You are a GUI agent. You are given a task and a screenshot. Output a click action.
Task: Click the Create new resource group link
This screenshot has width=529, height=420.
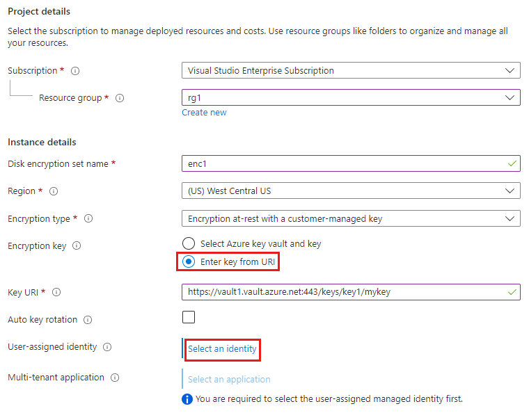[x=204, y=113]
